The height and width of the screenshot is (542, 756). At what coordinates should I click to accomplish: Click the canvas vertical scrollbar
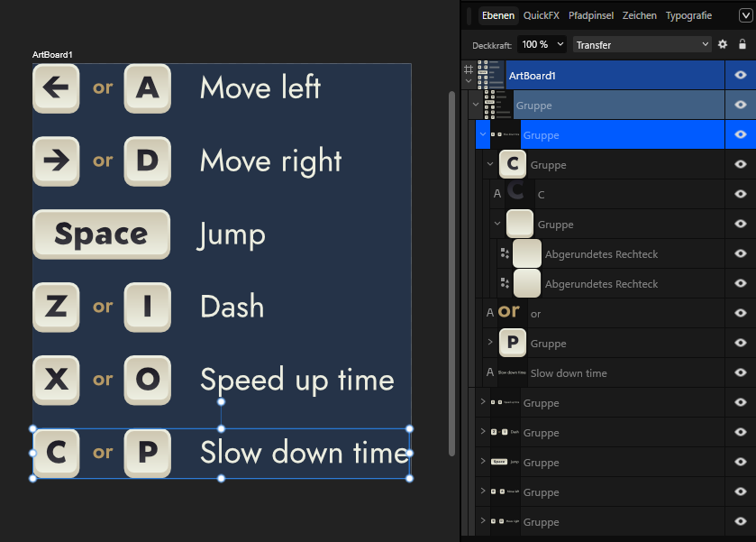point(451,273)
